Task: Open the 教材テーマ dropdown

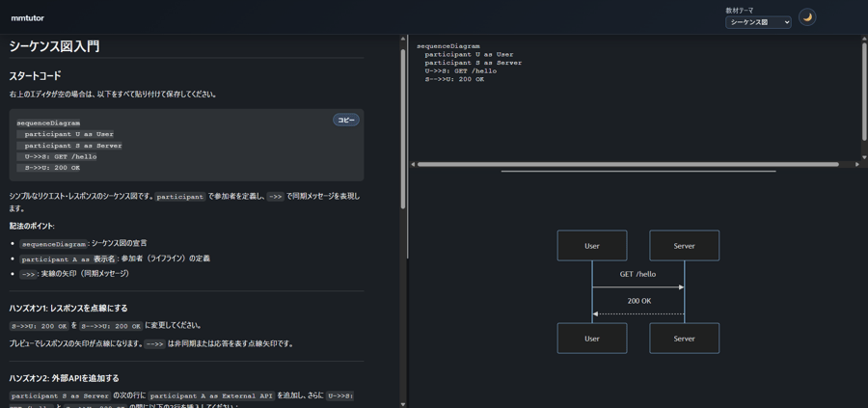Action: (758, 22)
